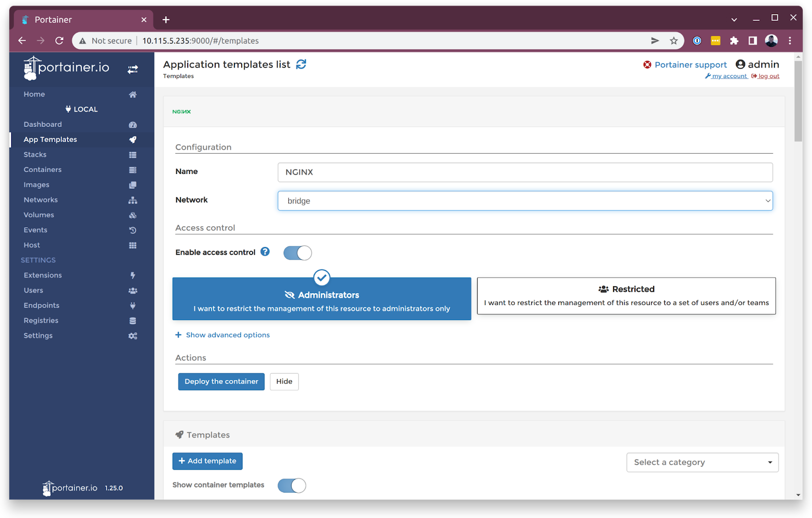
Task: Click the page vertical scrollbar
Action: 798,101
